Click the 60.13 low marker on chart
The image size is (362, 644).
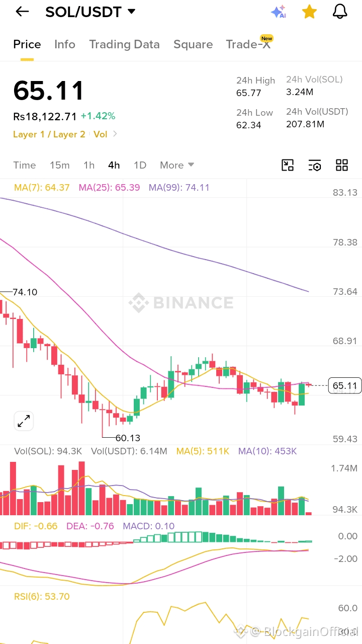tap(128, 438)
